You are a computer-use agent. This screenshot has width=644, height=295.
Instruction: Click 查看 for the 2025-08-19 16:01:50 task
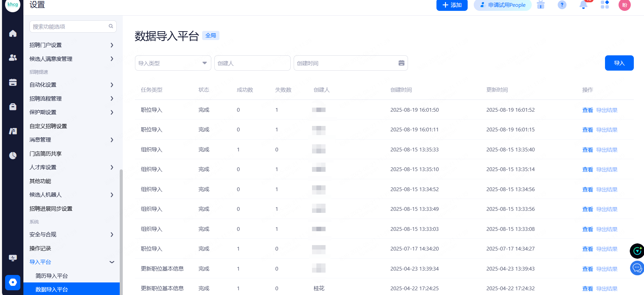click(x=587, y=110)
